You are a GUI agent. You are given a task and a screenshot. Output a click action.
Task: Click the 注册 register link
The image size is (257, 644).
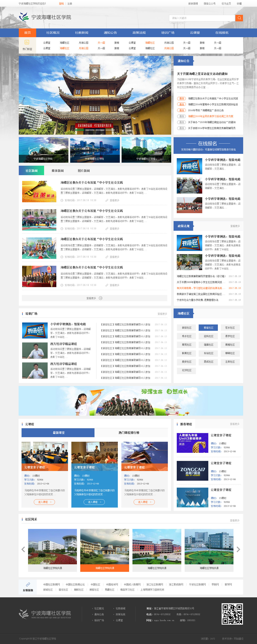(x=70, y=4)
